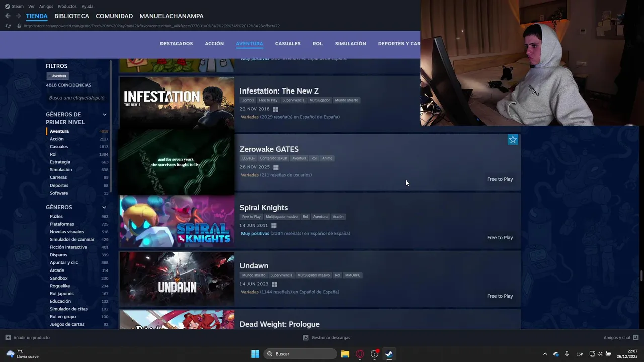The width and height of the screenshot is (644, 362).
Task: Open the Spiral Knights thumbnail
Action: [177, 220]
